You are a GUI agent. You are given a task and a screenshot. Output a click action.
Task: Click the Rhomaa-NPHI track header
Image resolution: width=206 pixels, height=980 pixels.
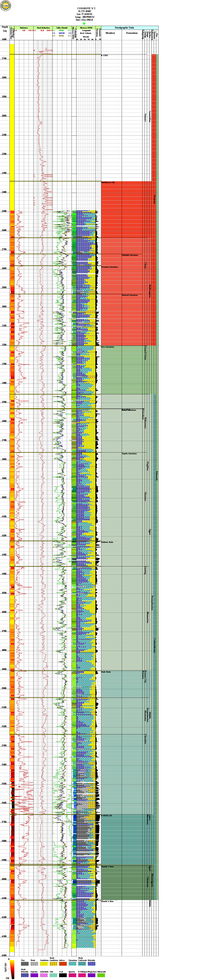coord(86,28)
